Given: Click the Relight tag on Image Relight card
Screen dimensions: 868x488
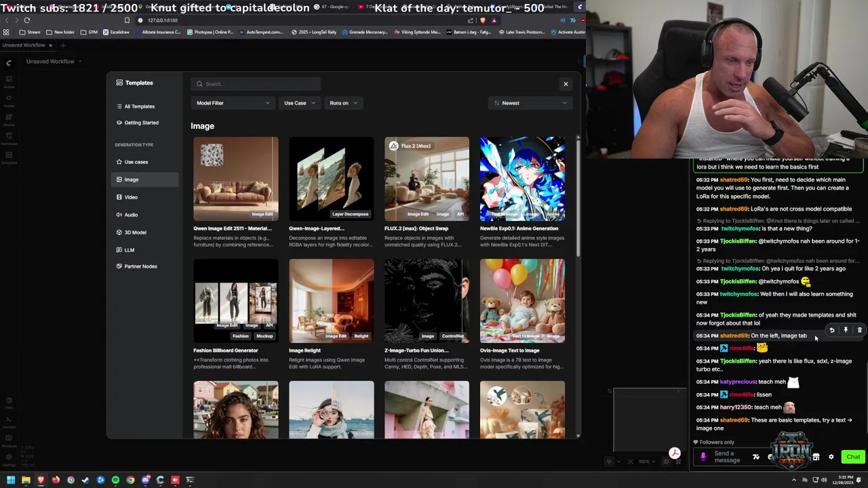Looking at the screenshot, I should tap(361, 336).
